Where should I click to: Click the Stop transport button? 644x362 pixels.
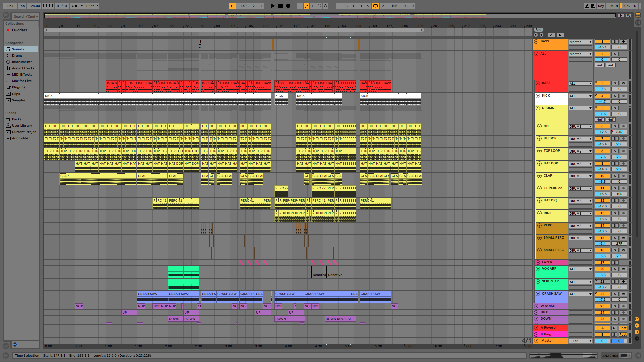tap(280, 6)
